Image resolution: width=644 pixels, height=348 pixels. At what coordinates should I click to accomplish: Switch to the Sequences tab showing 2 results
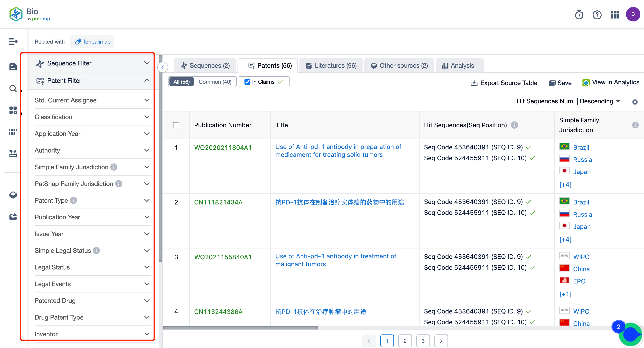(x=205, y=66)
